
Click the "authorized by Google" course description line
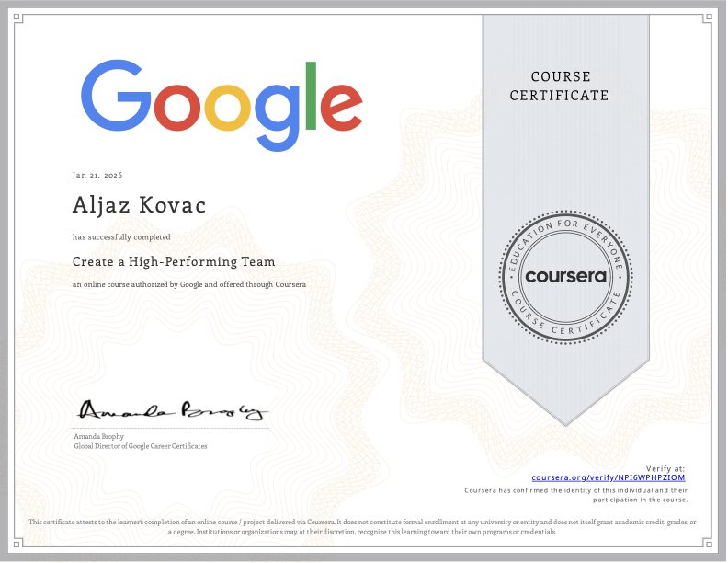(x=189, y=285)
